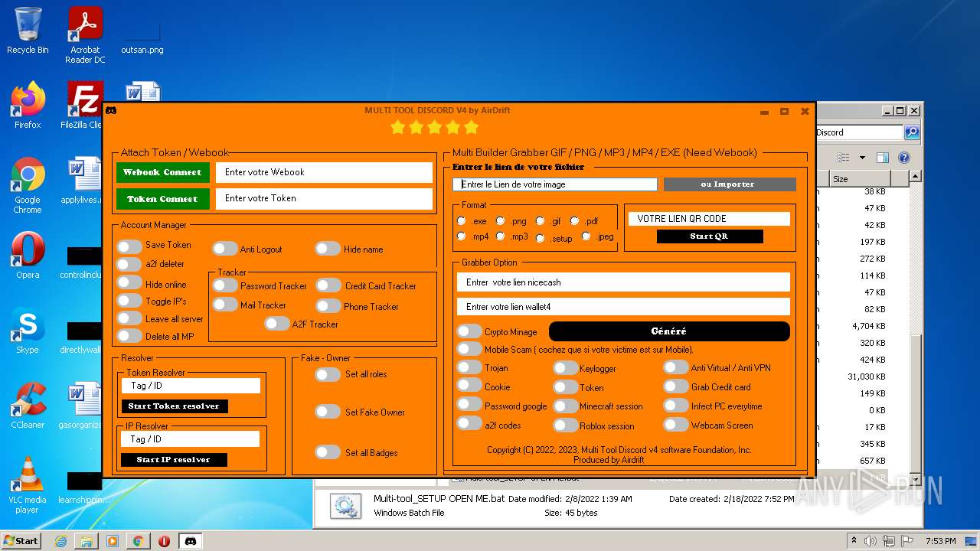Select the outsan.png desktop file
The height and width of the screenshot is (551, 980).
point(142,34)
